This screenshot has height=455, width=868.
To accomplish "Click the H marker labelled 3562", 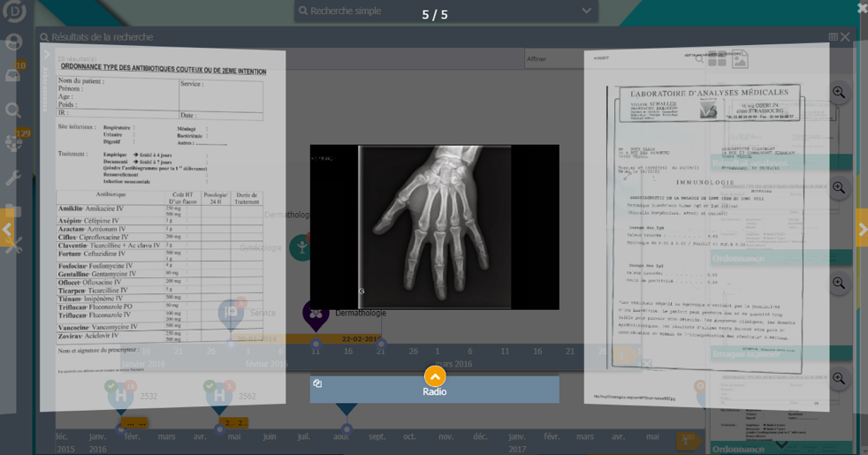I will tap(219, 395).
